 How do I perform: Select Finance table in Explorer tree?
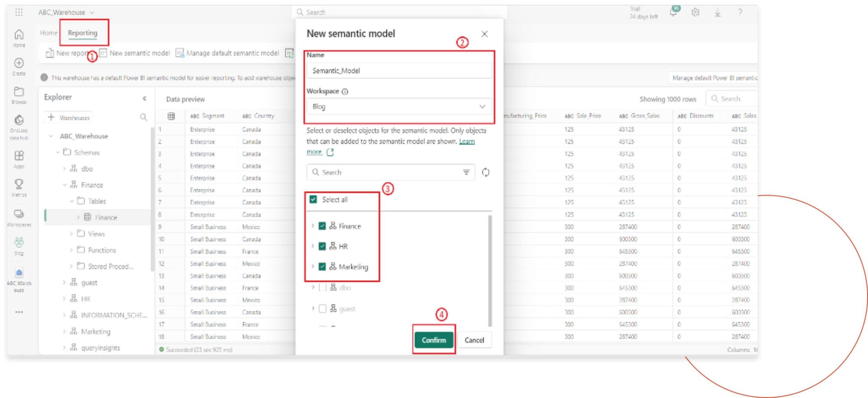click(98, 217)
